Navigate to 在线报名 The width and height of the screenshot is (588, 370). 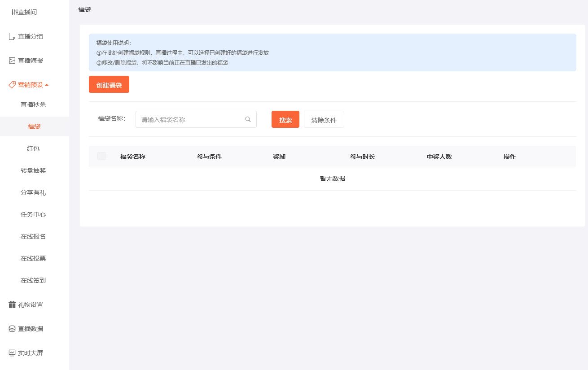pos(33,236)
